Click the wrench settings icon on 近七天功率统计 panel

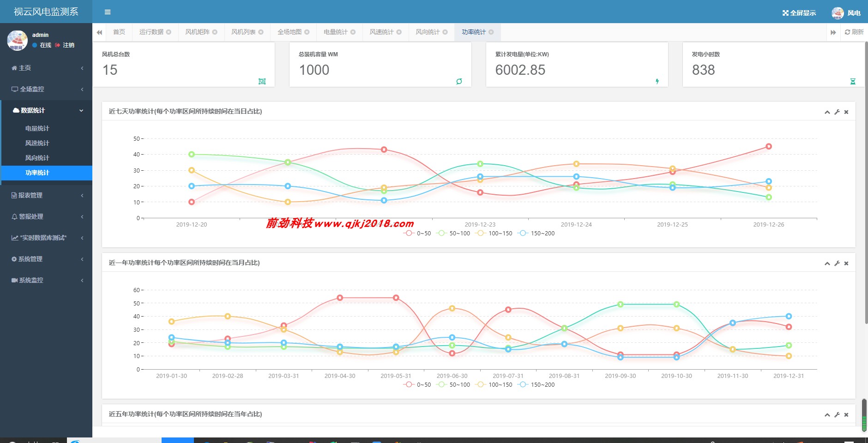[837, 112]
